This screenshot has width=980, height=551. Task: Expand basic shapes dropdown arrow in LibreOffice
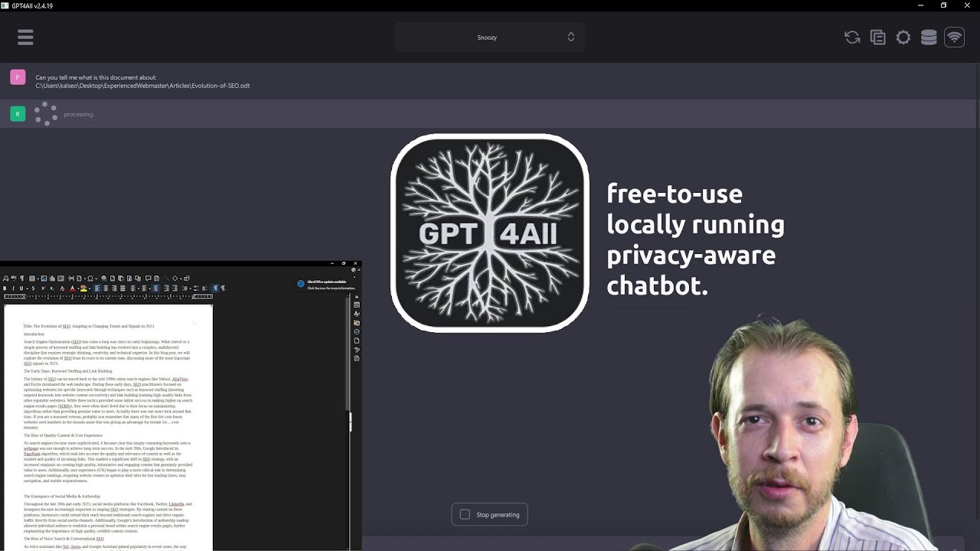(x=181, y=279)
